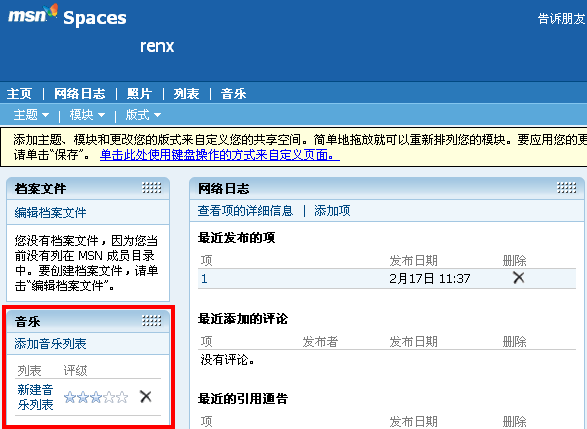Open the 照片 tab
The height and width of the screenshot is (429, 587).
pyautogui.click(x=139, y=94)
